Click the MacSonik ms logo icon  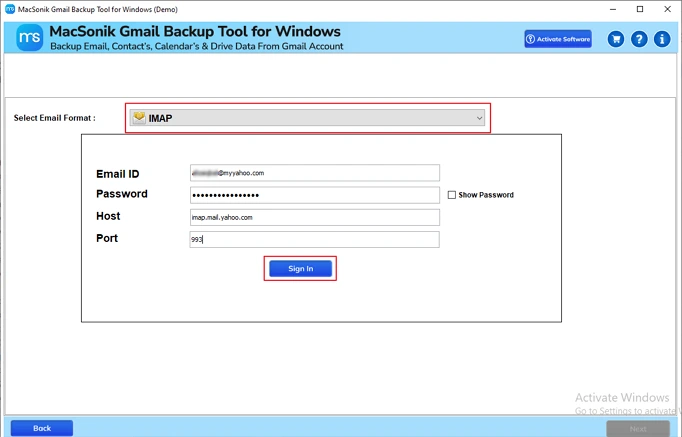tap(30, 37)
